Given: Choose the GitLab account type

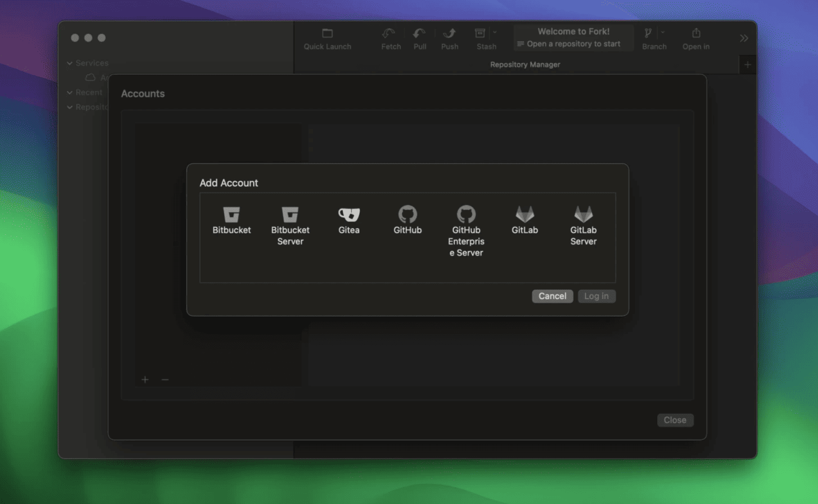Looking at the screenshot, I should coord(525,220).
